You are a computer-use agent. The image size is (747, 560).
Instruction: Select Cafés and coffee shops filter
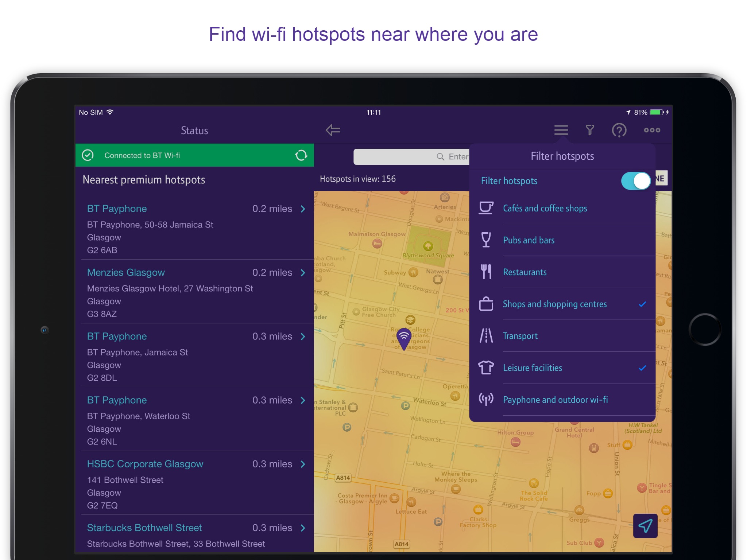pyautogui.click(x=545, y=209)
